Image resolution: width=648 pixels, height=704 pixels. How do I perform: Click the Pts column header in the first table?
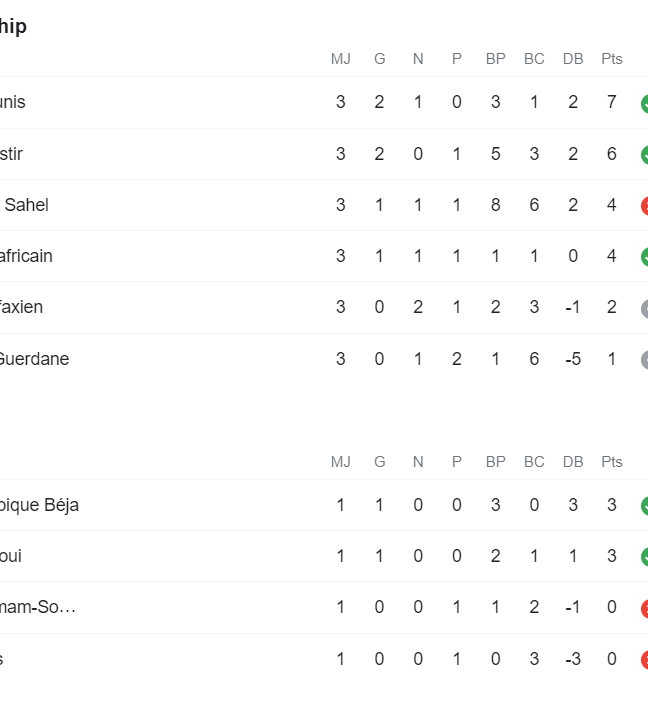pos(612,59)
